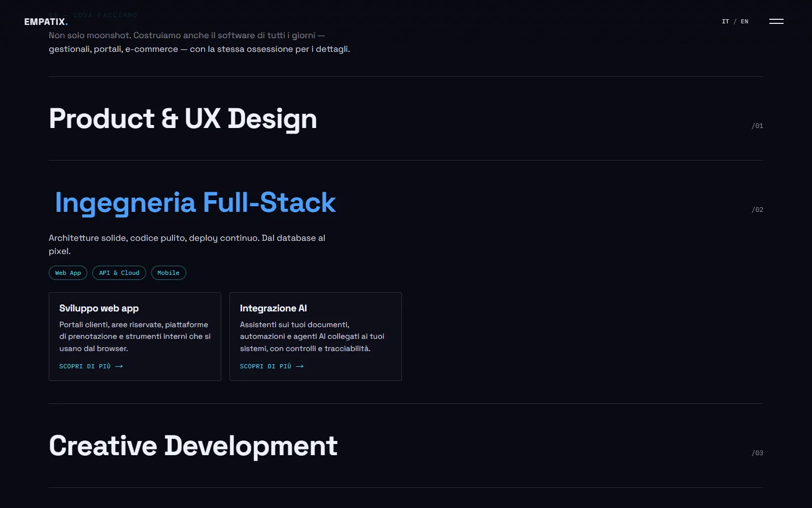Click the 'Architetture solide, codice pulito' description

(187, 244)
